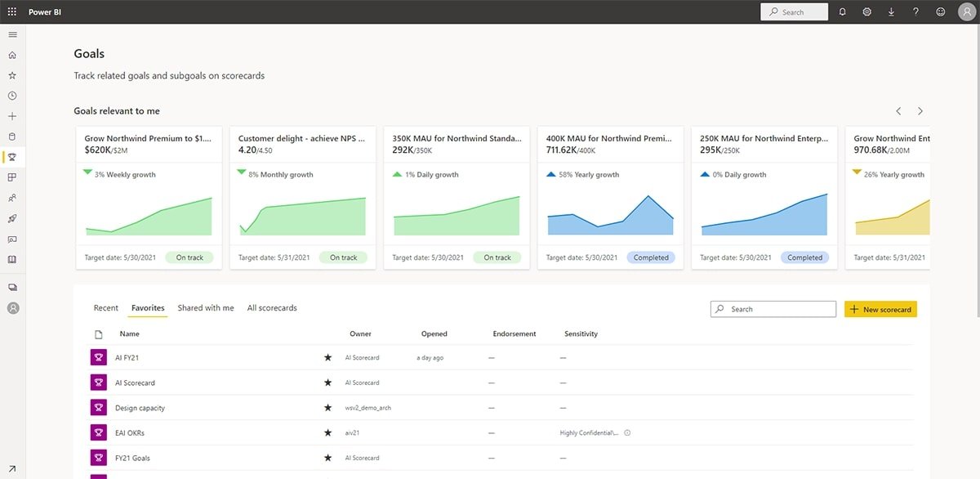This screenshot has height=479, width=980.
Task: Open the Feedback smiley icon
Action: pyautogui.click(x=941, y=11)
